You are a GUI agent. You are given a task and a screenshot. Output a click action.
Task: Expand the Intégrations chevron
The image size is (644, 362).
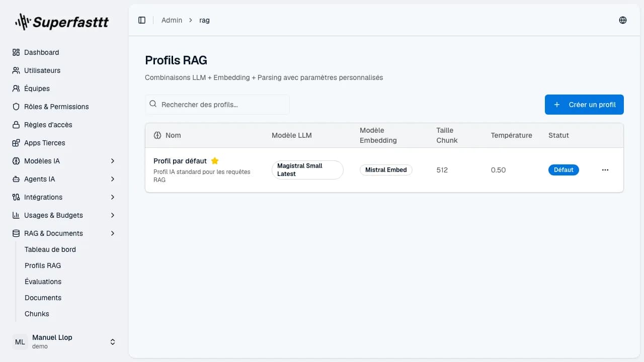coord(113,197)
